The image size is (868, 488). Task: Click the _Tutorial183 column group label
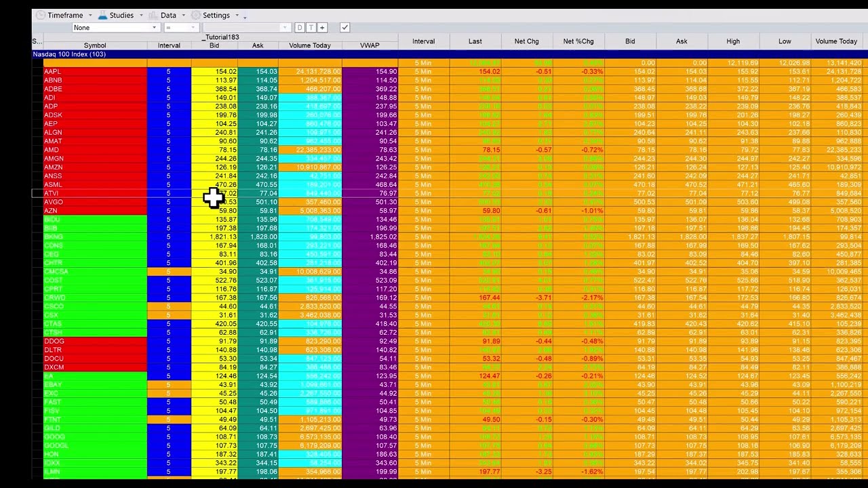click(x=222, y=37)
